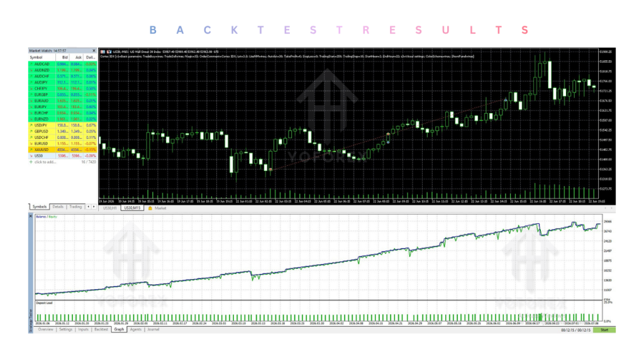Switch to the US30,M15 chart tab
This screenshot has width=644, height=362.
[x=132, y=208]
